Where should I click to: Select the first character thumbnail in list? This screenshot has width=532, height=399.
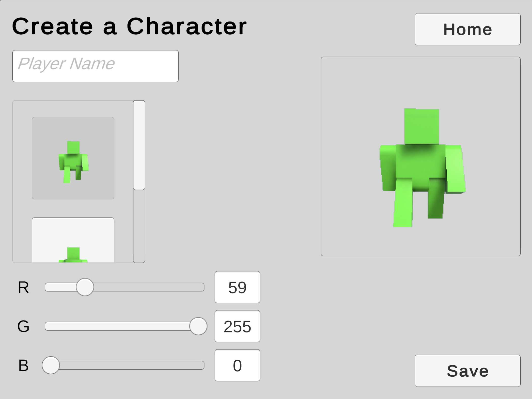tap(73, 158)
